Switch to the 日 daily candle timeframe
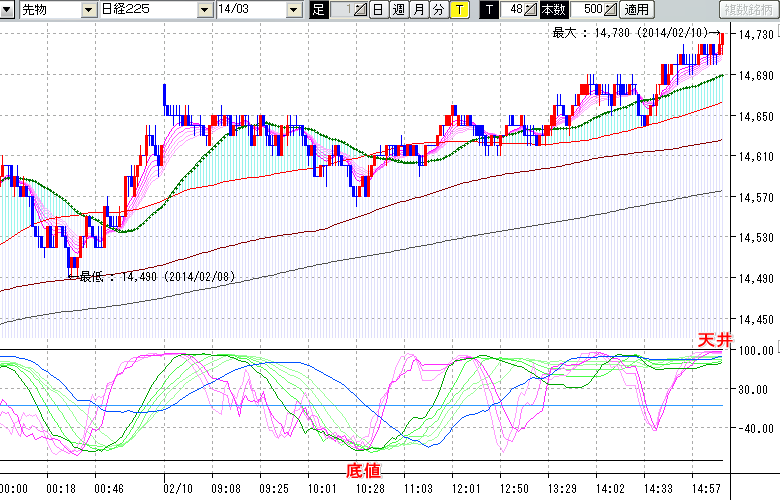 [377, 10]
